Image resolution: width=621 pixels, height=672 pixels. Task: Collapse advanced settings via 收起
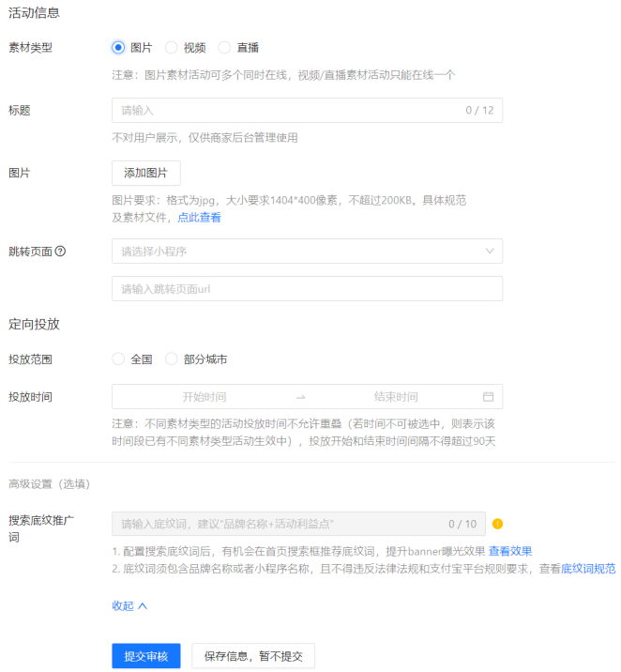(129, 605)
